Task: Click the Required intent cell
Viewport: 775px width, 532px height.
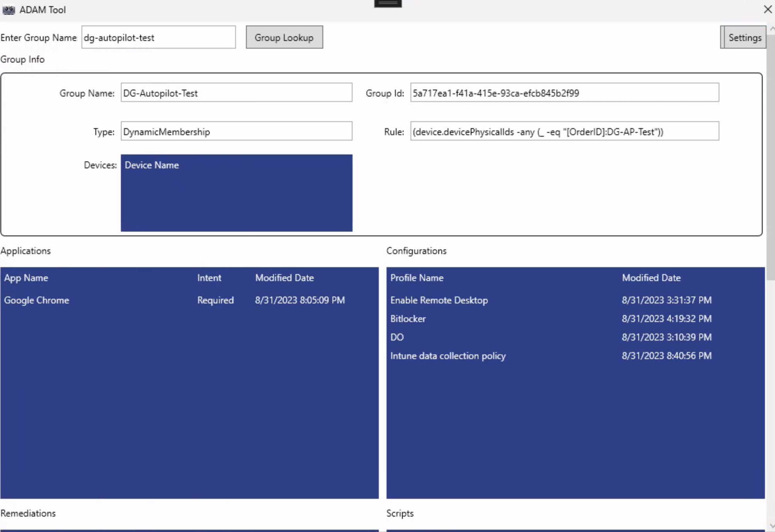Action: point(215,300)
